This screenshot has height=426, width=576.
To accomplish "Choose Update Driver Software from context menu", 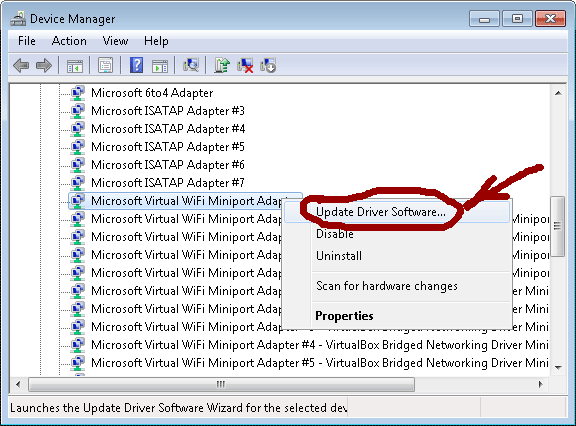I will coord(381,212).
